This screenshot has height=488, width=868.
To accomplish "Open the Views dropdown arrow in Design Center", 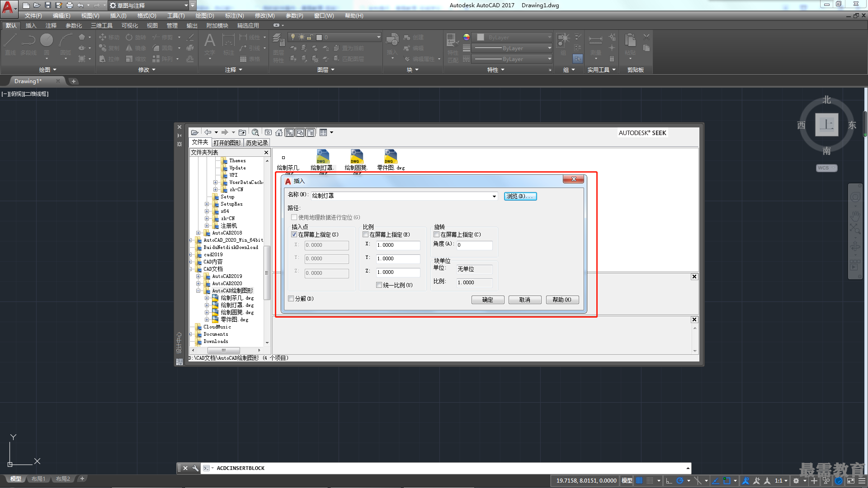I will (x=332, y=132).
